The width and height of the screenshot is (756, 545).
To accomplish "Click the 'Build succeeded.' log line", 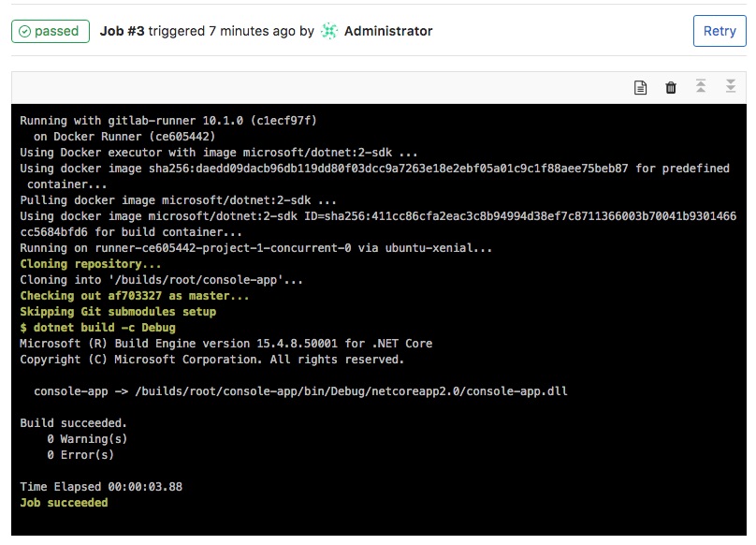I will point(73,423).
